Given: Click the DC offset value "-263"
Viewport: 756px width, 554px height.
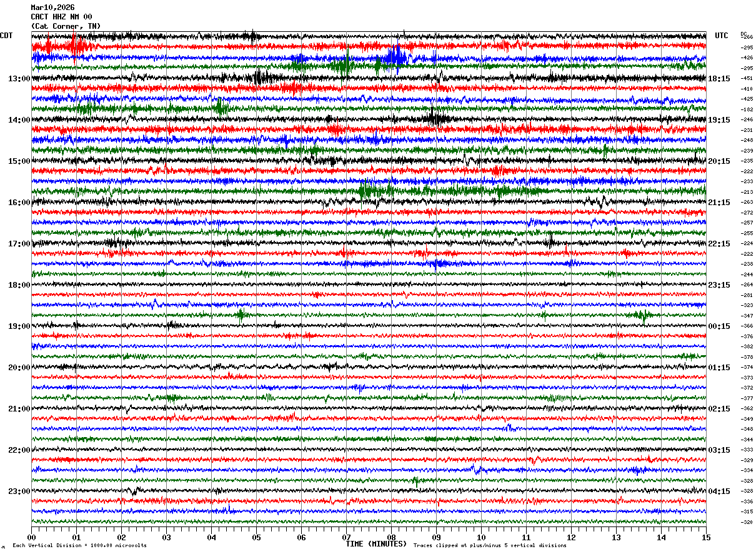Looking at the screenshot, I should coord(747,203).
